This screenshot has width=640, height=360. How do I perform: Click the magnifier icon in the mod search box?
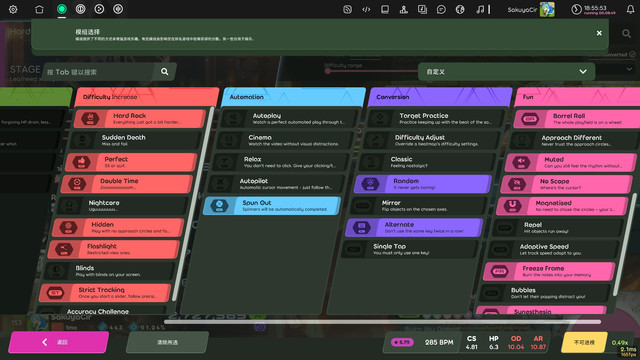(x=164, y=72)
